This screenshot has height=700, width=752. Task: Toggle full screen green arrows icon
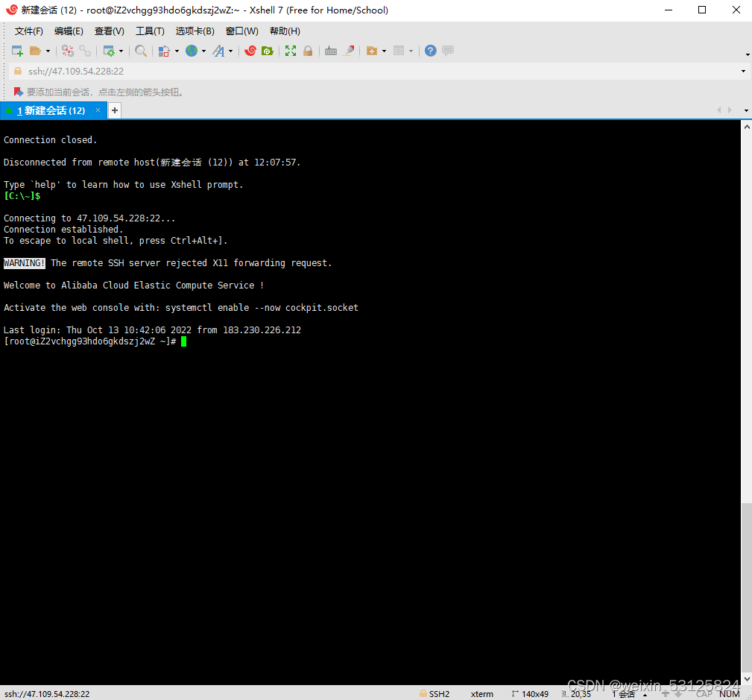[291, 51]
